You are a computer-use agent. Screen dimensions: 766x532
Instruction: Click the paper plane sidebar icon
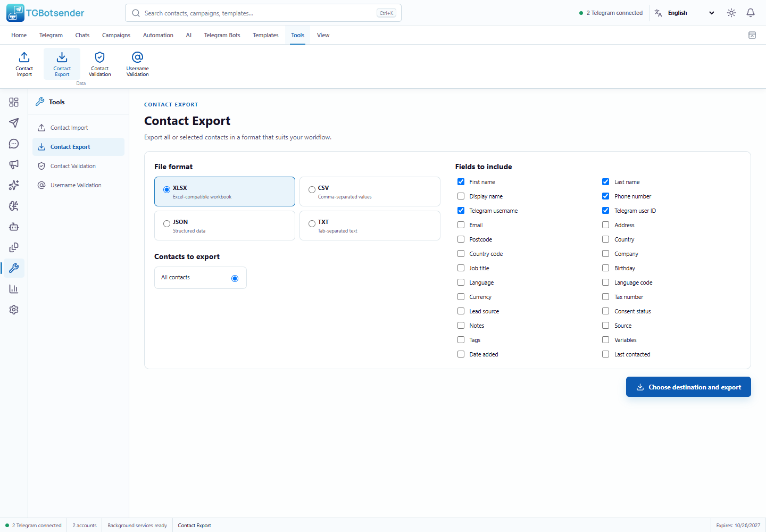tap(14, 123)
